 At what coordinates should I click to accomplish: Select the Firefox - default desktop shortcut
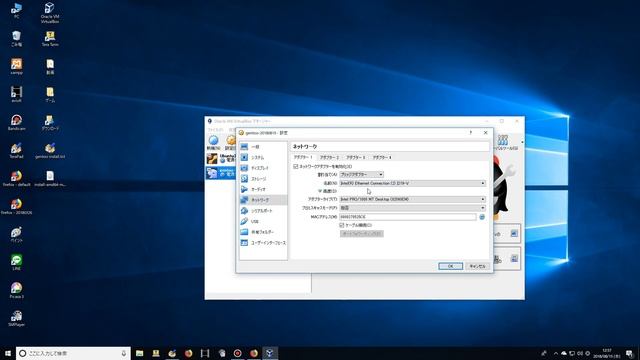[16, 178]
